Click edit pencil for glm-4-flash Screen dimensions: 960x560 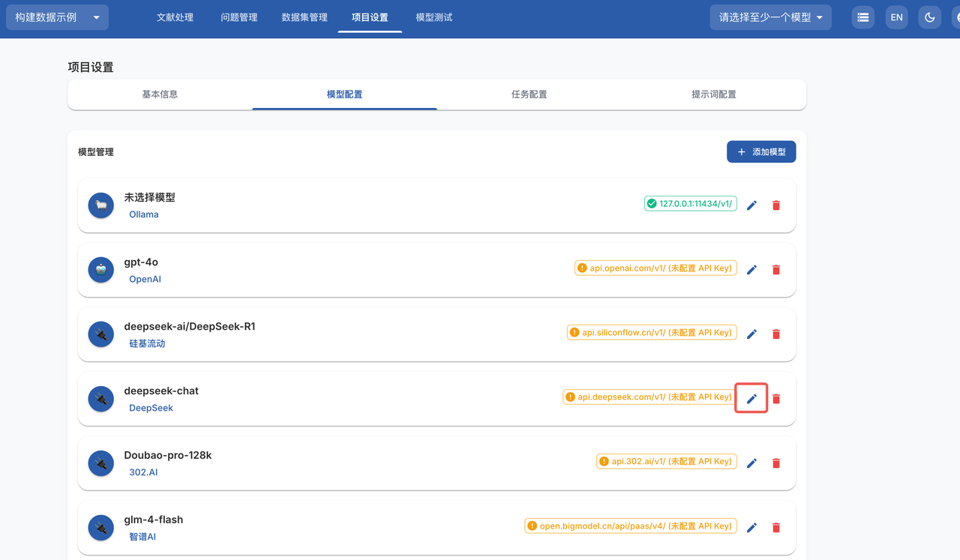[751, 527]
